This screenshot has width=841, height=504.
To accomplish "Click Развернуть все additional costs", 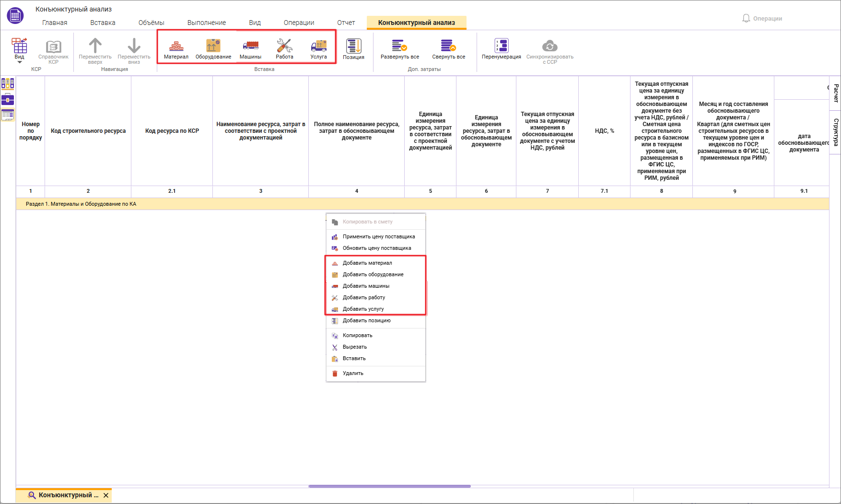I will pyautogui.click(x=399, y=49).
